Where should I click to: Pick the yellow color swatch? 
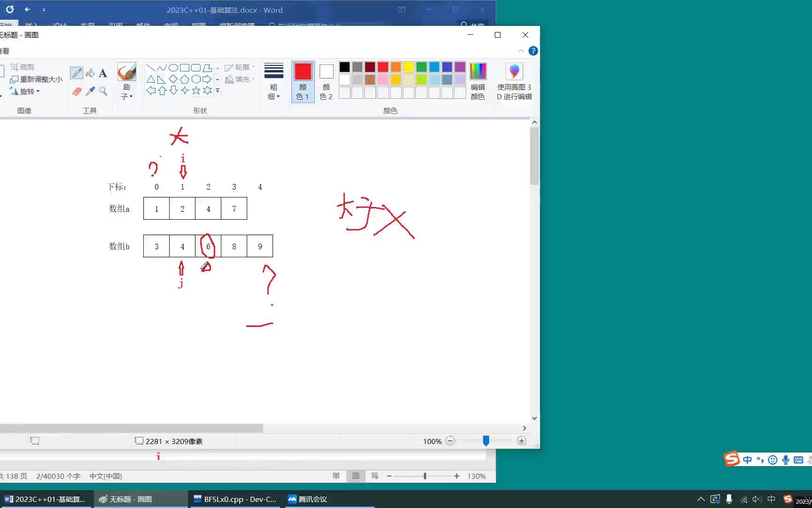[x=408, y=67]
